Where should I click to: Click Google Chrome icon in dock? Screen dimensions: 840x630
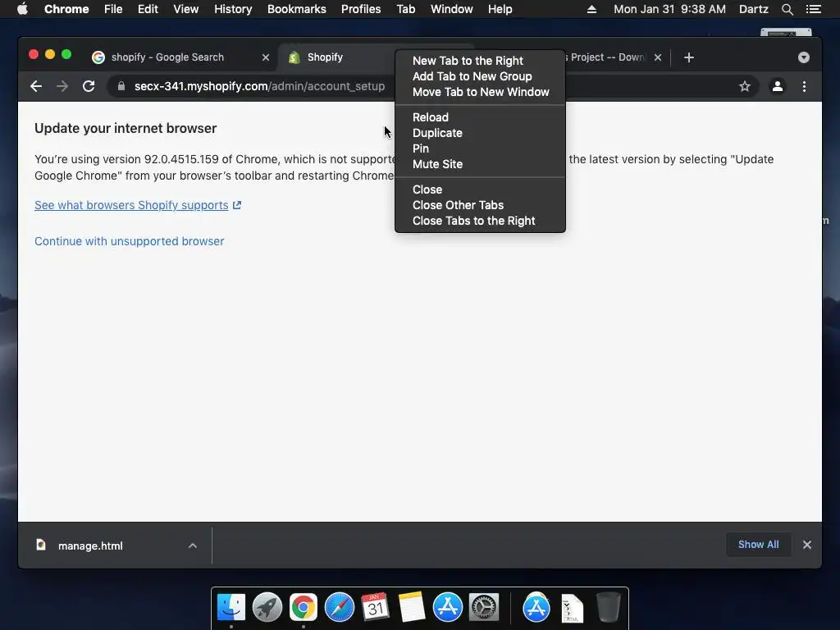pos(304,607)
